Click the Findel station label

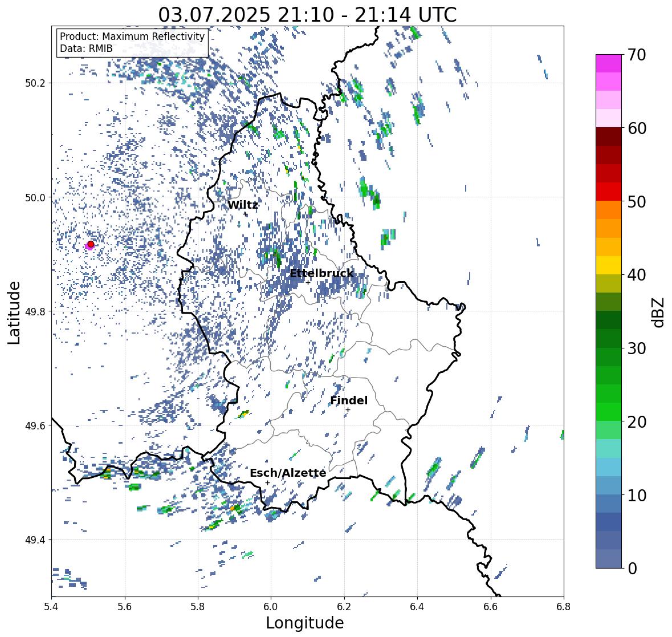(349, 400)
